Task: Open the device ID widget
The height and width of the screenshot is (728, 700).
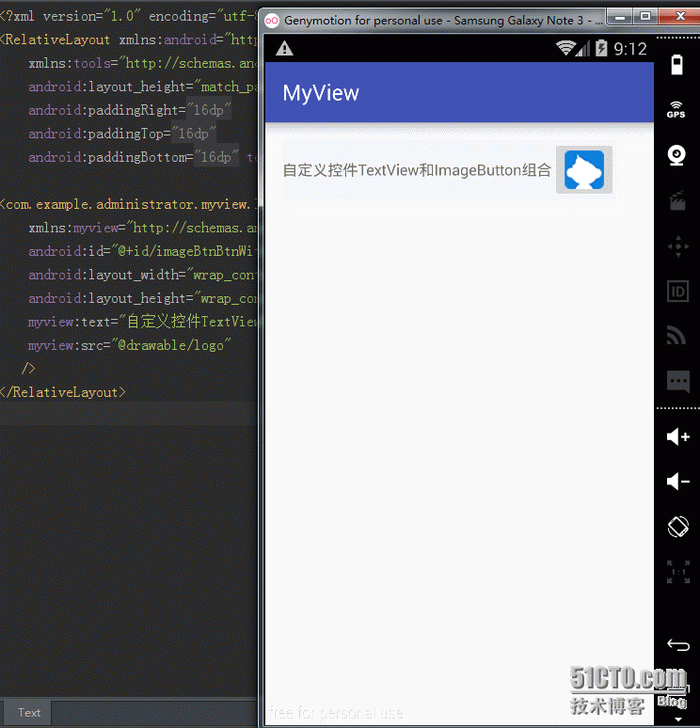Action: (677, 292)
